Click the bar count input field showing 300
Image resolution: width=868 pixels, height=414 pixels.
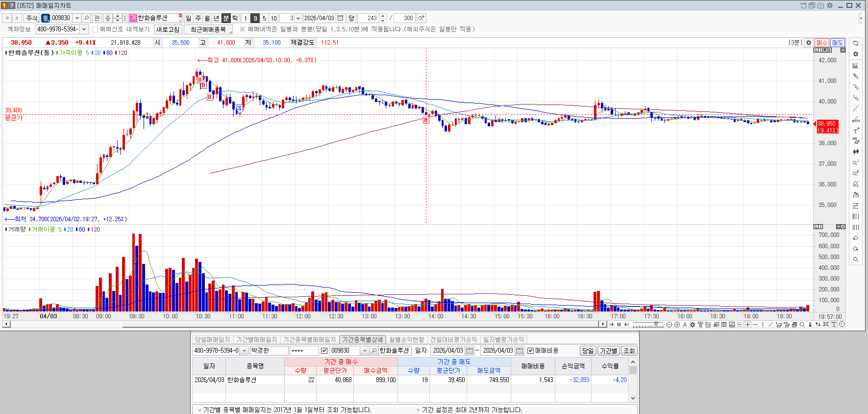pyautogui.click(x=405, y=18)
